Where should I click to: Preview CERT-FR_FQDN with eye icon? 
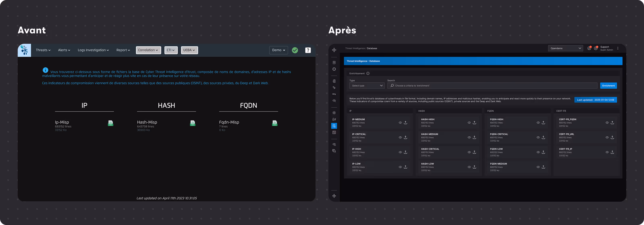(x=607, y=123)
